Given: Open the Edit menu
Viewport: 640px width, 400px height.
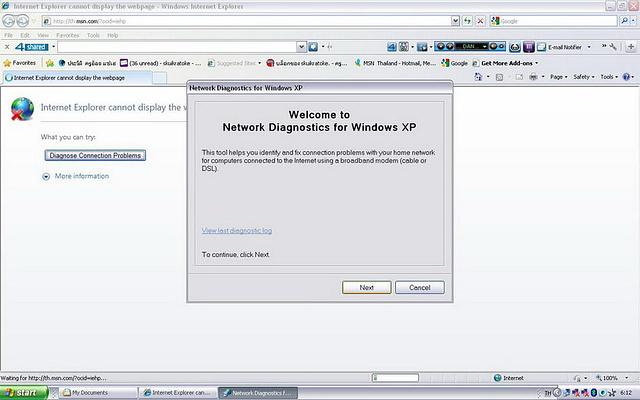Looking at the screenshot, I should [x=25, y=35].
